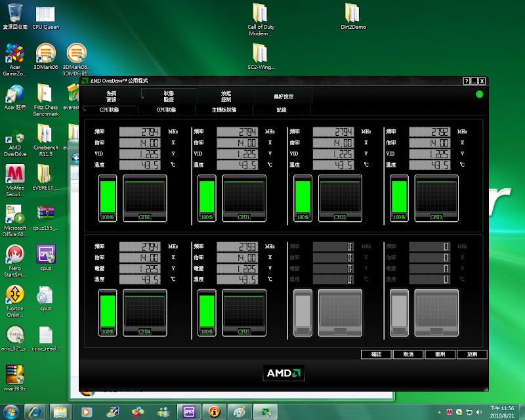Open the Call of Duty Modern folder
Screen dimensions: 525x420
(261, 20)
